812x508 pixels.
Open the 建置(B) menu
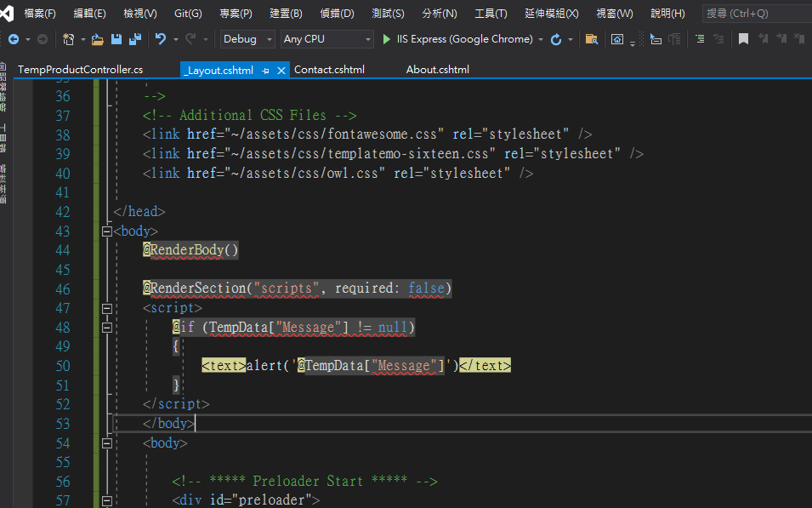click(286, 14)
